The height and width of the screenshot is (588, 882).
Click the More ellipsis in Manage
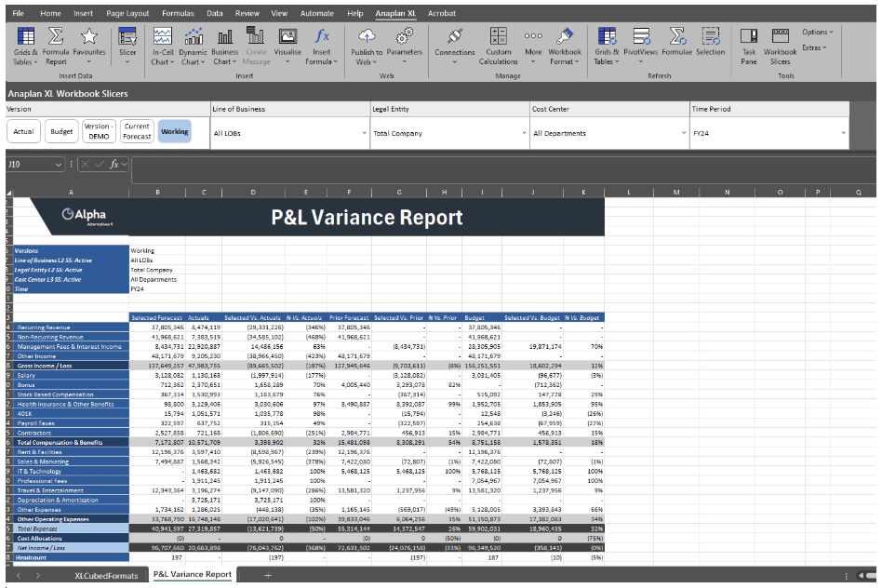tap(533, 45)
